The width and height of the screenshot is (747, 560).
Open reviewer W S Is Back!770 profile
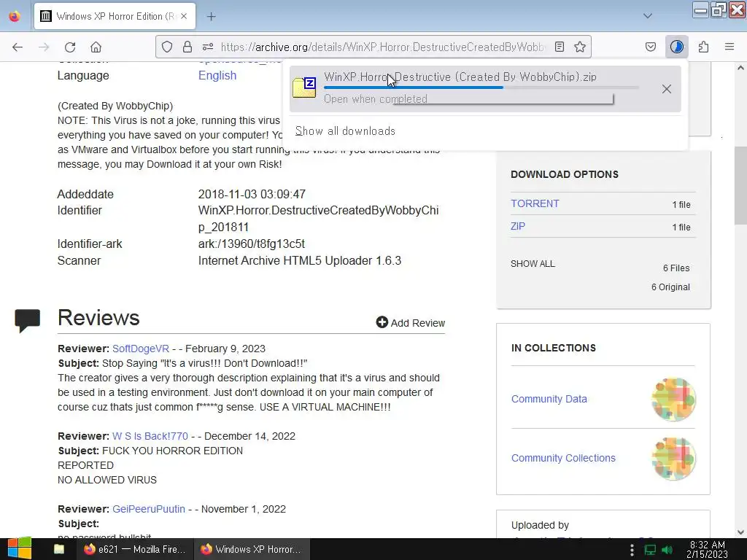click(150, 436)
